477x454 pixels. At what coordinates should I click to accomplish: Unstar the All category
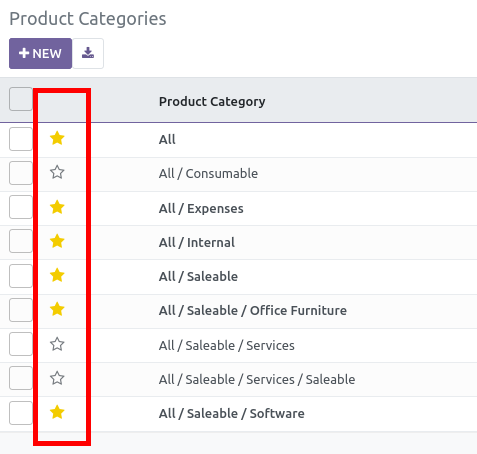pos(57,138)
